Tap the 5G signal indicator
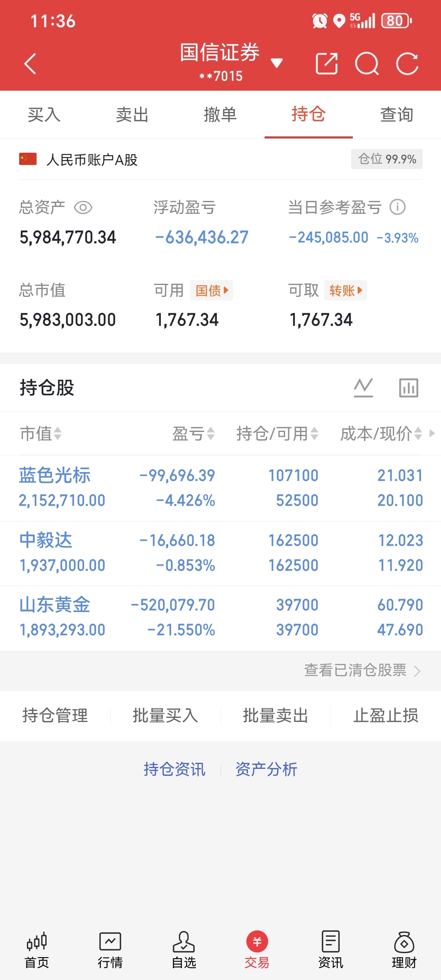The height and width of the screenshot is (980, 441). pos(362,20)
